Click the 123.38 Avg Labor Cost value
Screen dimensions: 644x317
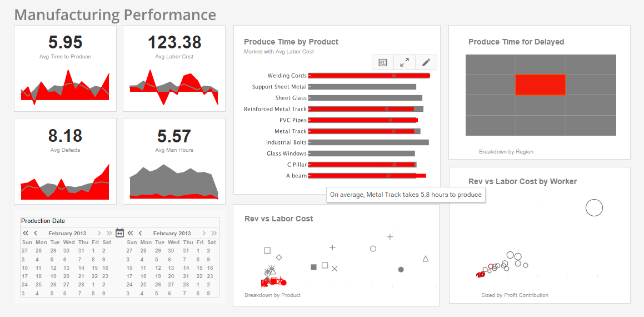pos(174,42)
